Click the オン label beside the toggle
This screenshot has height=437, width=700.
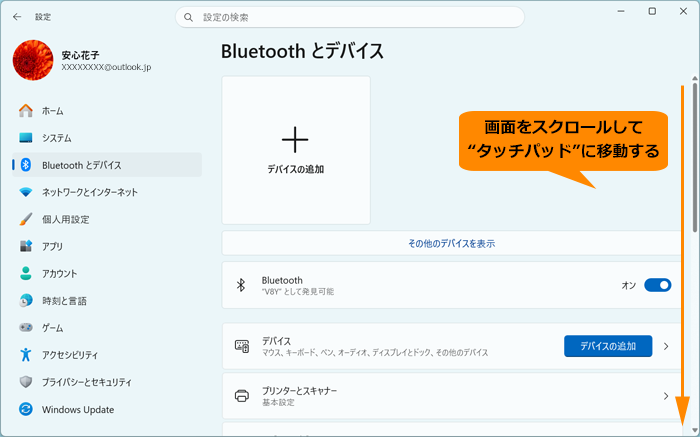tap(629, 285)
